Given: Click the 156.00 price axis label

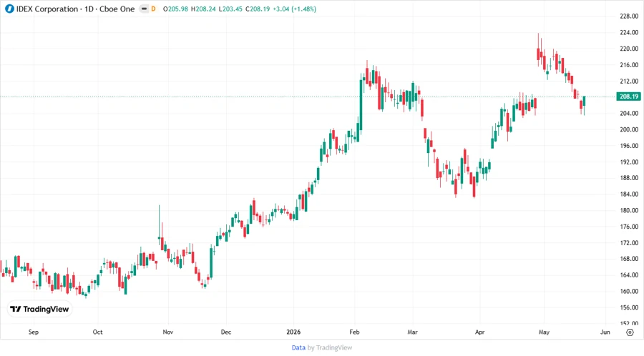Looking at the screenshot, I should (629, 307).
